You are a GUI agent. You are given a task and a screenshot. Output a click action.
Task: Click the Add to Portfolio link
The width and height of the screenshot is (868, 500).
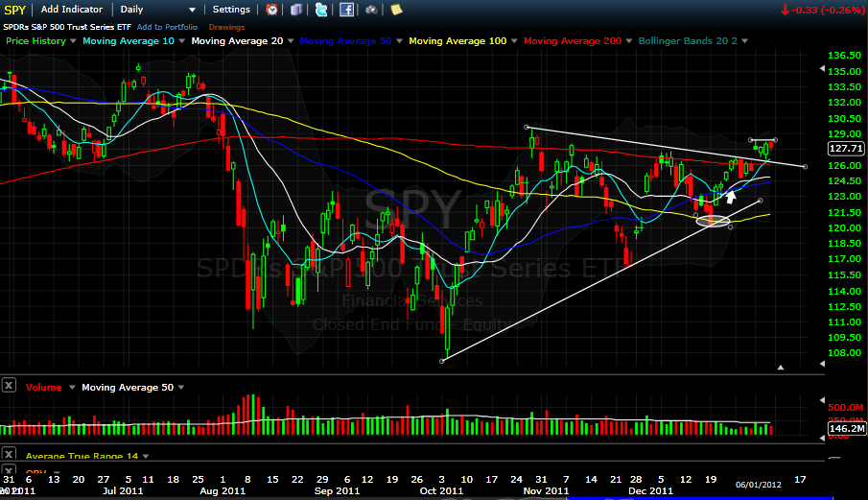[167, 27]
